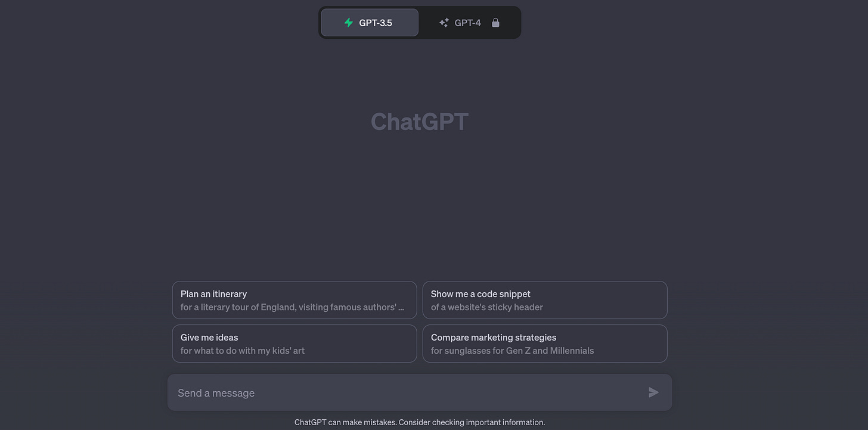The width and height of the screenshot is (868, 430).
Task: Click the green lightning bolt icon
Action: (349, 23)
